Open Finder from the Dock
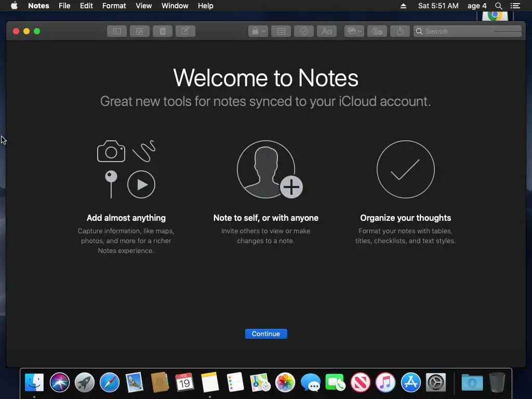The height and width of the screenshot is (399, 532). point(34,382)
